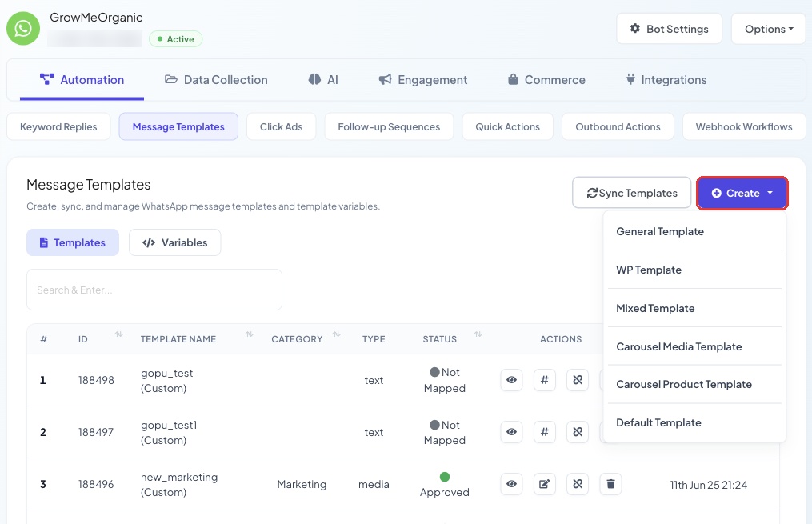The height and width of the screenshot is (524, 812).
Task: Open the Data Collection tab
Action: click(x=216, y=80)
